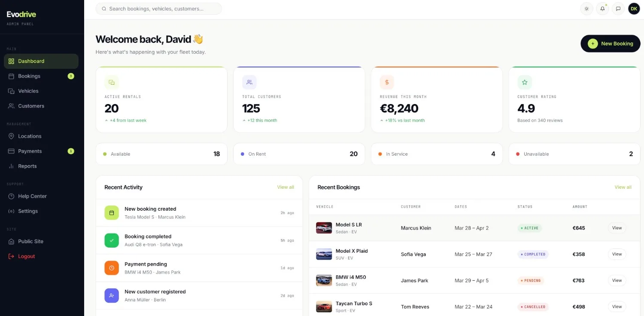
Task: Click the Payments badge showing 1
Action: point(71,151)
